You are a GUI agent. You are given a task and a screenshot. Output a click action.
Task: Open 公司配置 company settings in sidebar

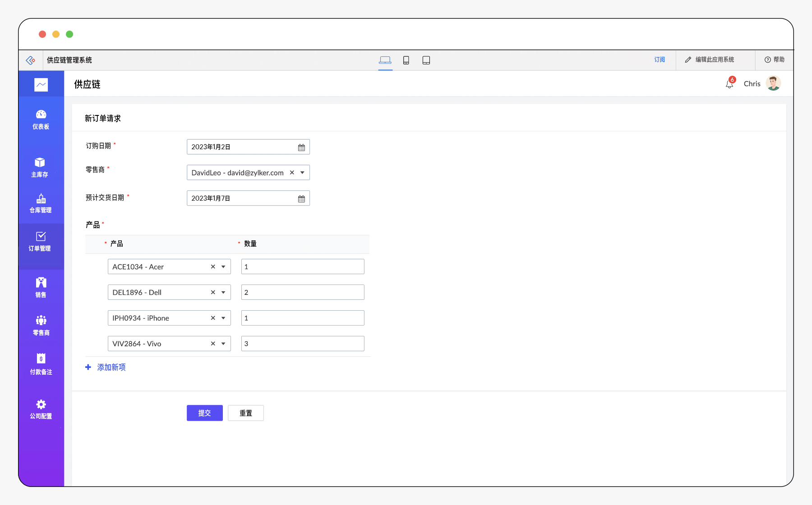point(41,409)
